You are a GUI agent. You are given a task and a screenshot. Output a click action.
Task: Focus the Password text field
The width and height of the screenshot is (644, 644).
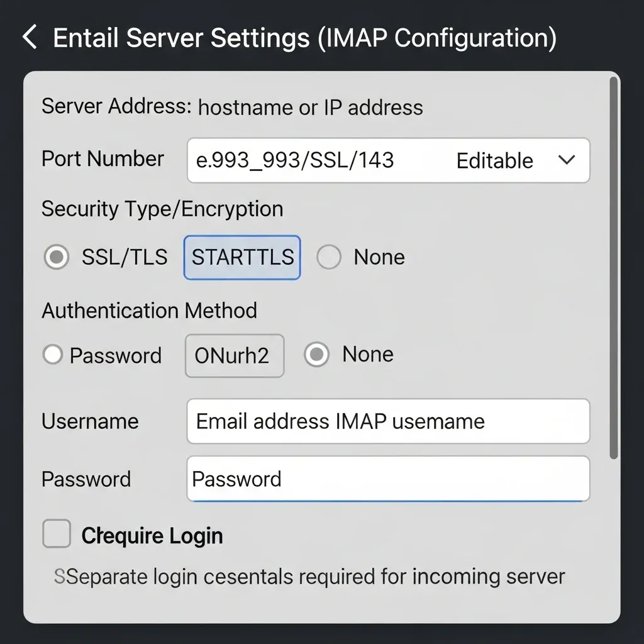pos(387,479)
